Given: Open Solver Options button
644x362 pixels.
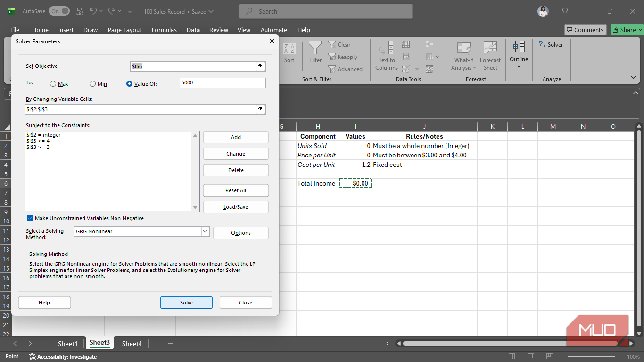Looking at the screenshot, I should tap(241, 233).
